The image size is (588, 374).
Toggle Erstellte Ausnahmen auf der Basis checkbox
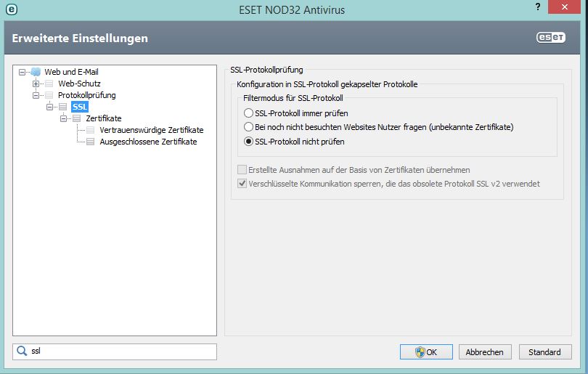(242, 169)
